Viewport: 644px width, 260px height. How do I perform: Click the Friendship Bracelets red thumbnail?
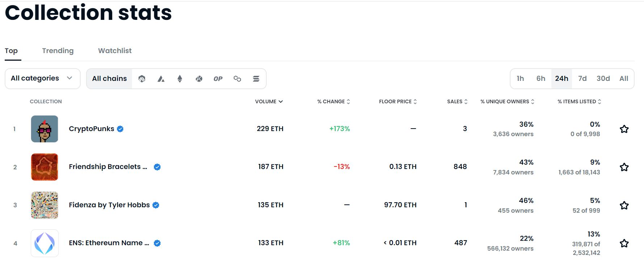point(45,167)
